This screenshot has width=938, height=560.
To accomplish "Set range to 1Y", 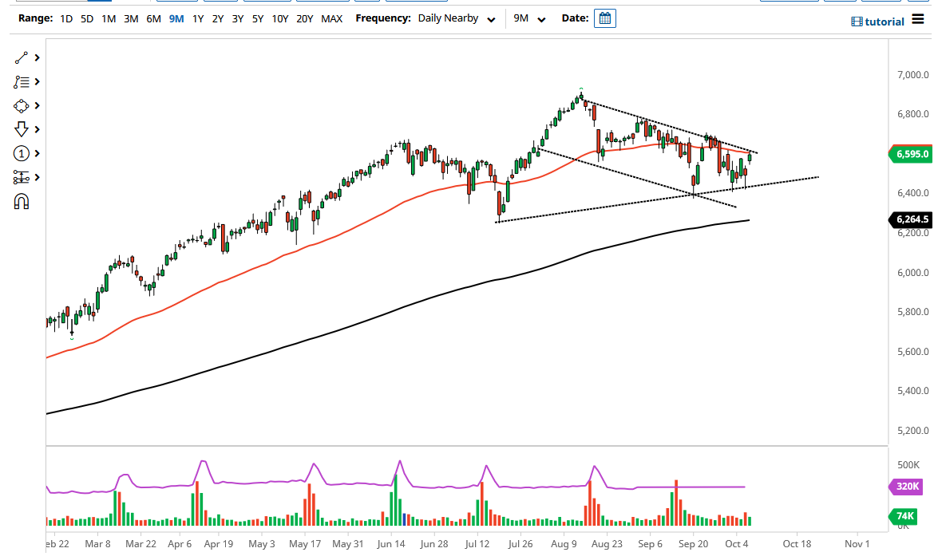I will [198, 18].
